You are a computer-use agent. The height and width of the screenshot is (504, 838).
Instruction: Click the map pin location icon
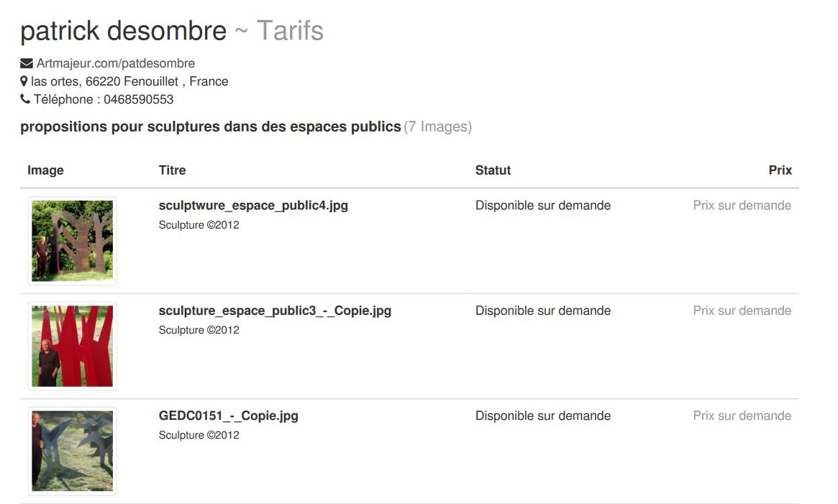24,81
